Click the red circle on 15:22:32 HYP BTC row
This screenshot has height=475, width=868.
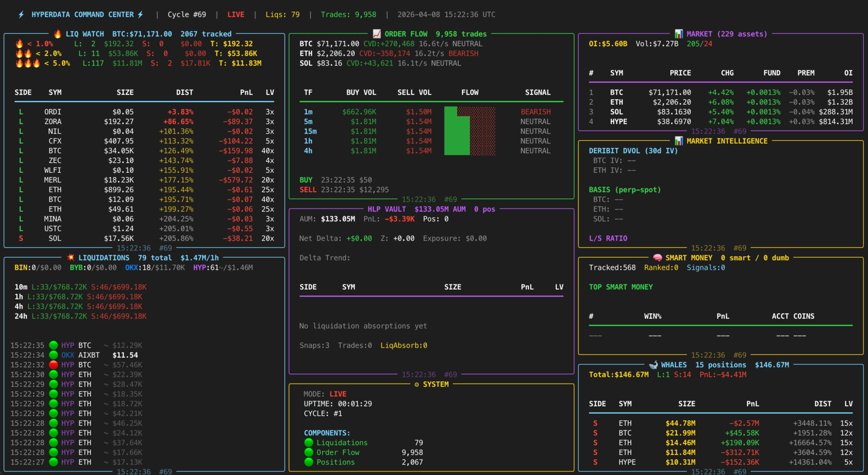tap(54, 365)
